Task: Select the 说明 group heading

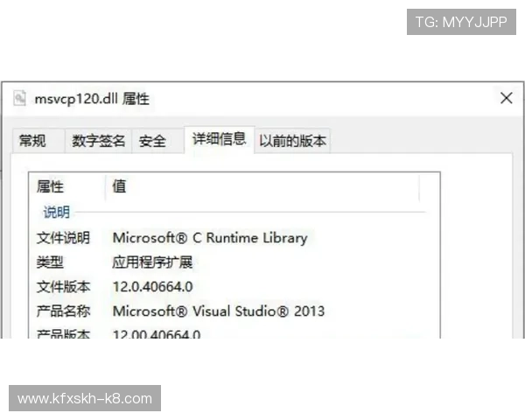Action: coord(57,213)
